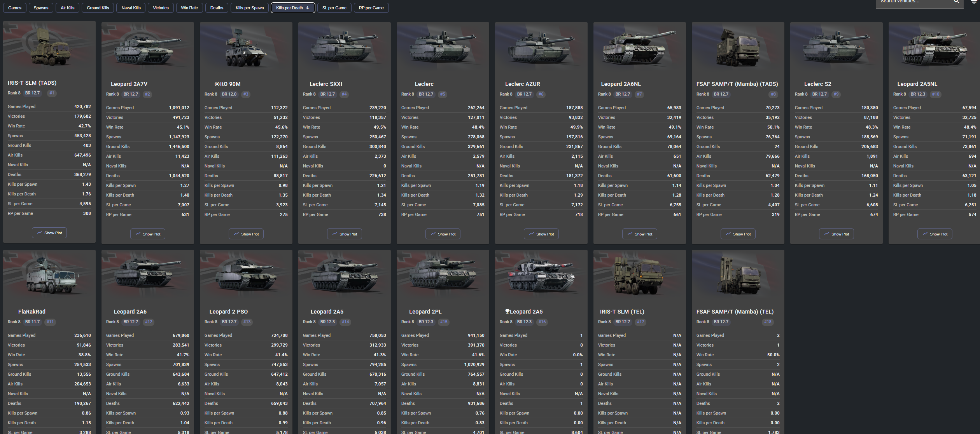Click Show Plot on Leopard 2A5NL
Image resolution: width=980 pixels, height=434 pixels.
(935, 234)
